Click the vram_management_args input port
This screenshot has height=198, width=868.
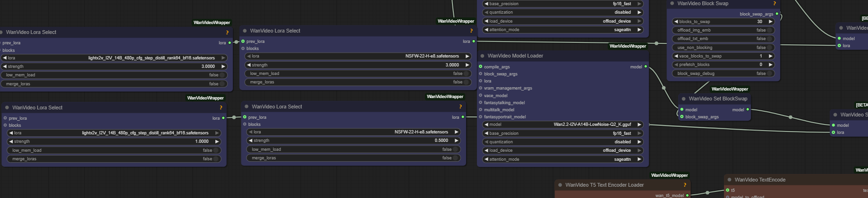coord(481,88)
